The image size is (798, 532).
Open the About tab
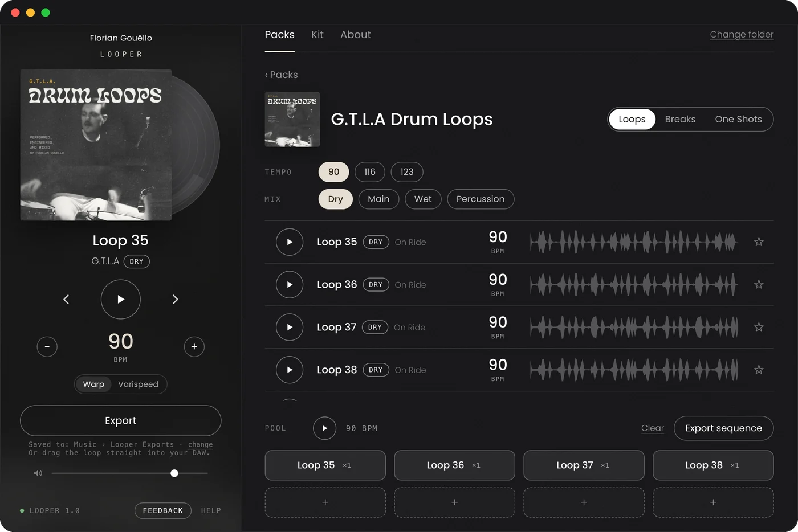coord(356,35)
